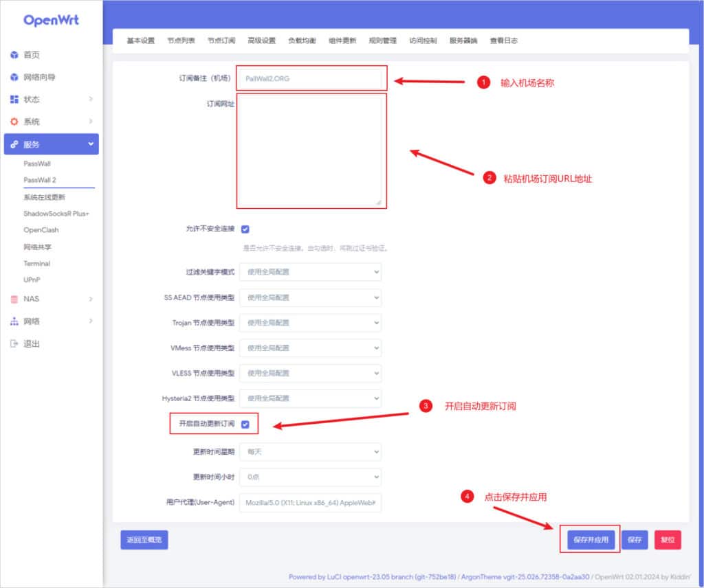
Task: Open the Trojan 节点使用类型 dropdown
Action: coord(310,322)
